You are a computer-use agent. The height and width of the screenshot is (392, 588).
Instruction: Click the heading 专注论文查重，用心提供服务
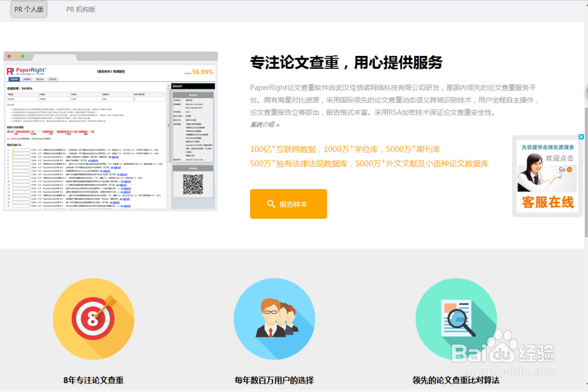point(346,62)
